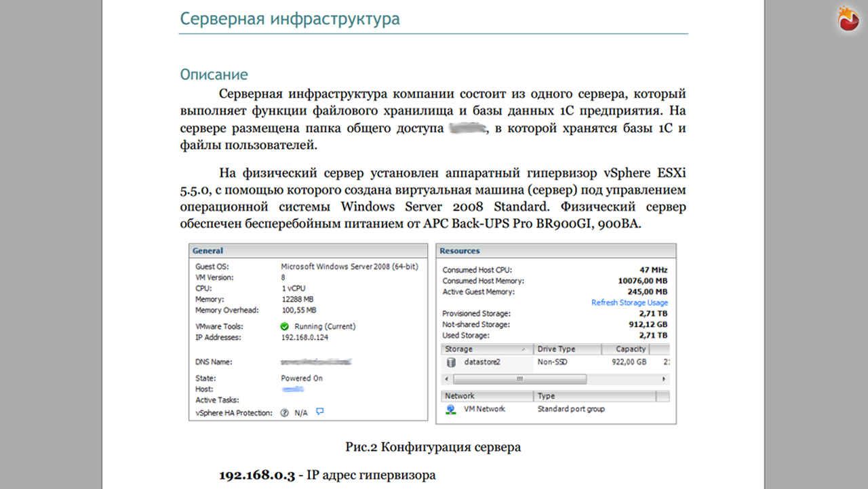Click the green VMware Tools running status icon

pos(285,326)
